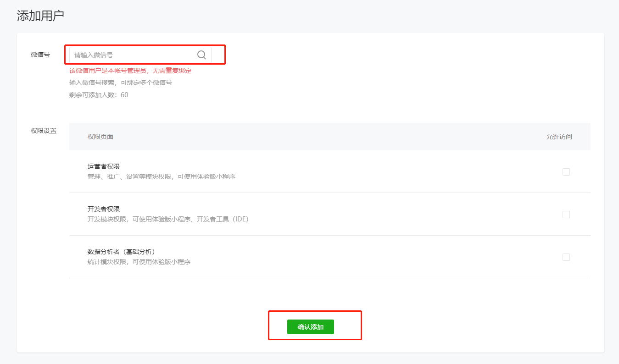Enable the 运营者权限 access checkbox
The height and width of the screenshot is (364, 619).
566,172
